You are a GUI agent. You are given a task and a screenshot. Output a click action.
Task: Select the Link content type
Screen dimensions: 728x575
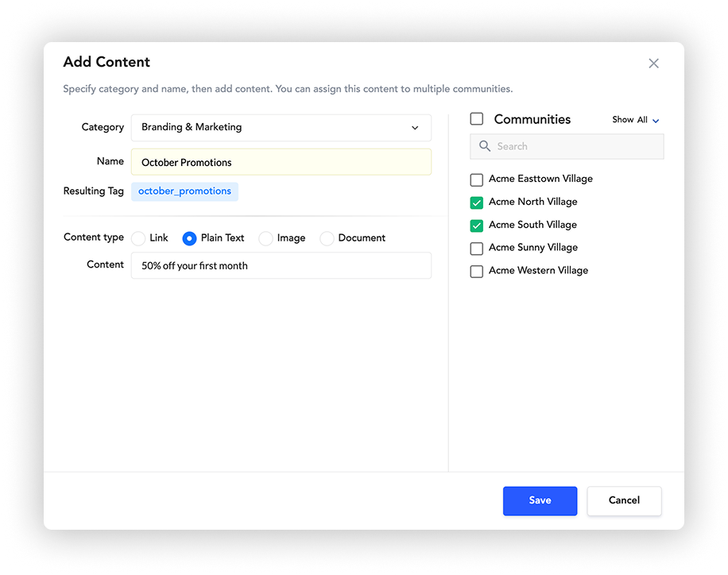tap(138, 238)
